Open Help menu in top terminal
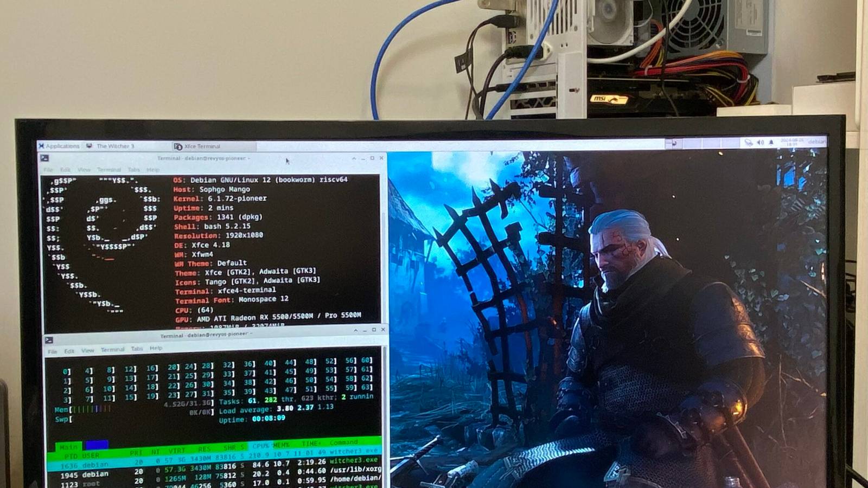Image resolution: width=868 pixels, height=488 pixels. tap(153, 170)
